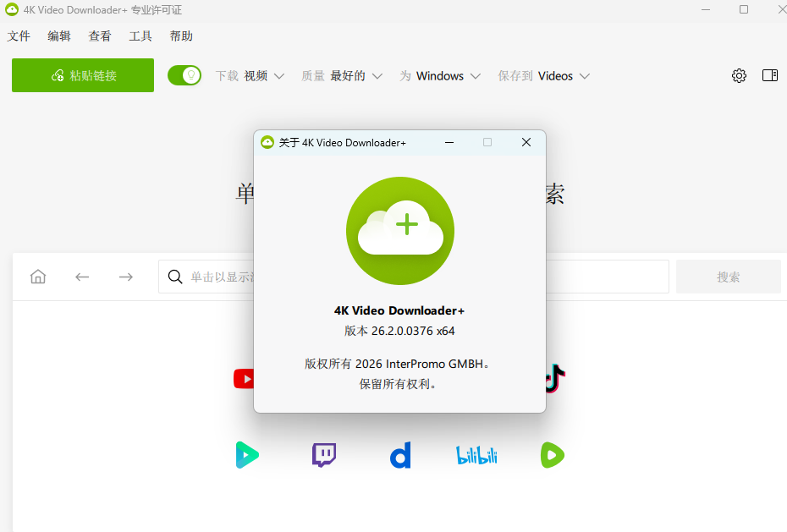The image size is (787, 532).
Task: Open the 编辑 menu
Action: pyautogui.click(x=59, y=36)
